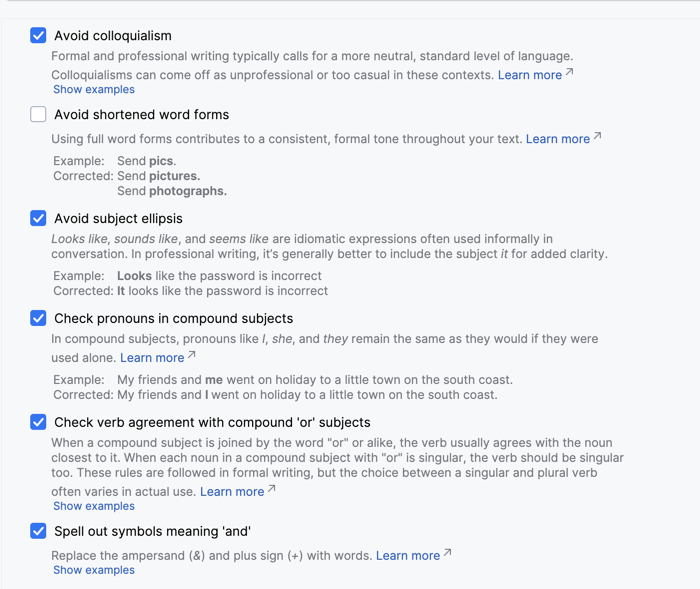This screenshot has height=589, width=700.
Task: Uncheck verb agreement with compound 'or' subjects
Action: point(38,422)
